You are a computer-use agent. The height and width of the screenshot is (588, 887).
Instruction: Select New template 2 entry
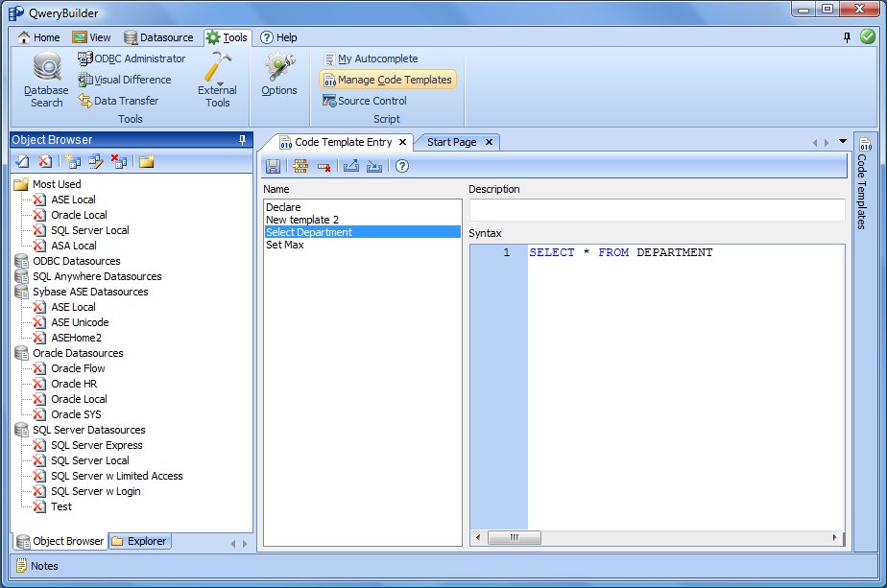coord(362,220)
